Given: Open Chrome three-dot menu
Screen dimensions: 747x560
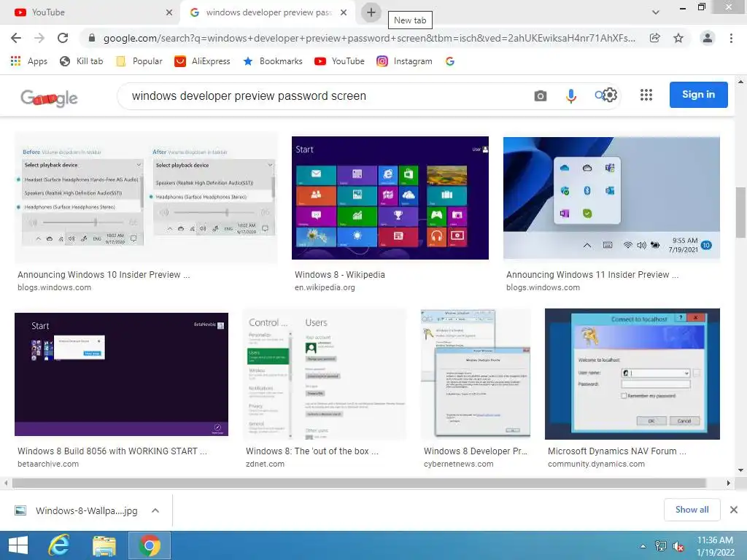Looking at the screenshot, I should (731, 38).
